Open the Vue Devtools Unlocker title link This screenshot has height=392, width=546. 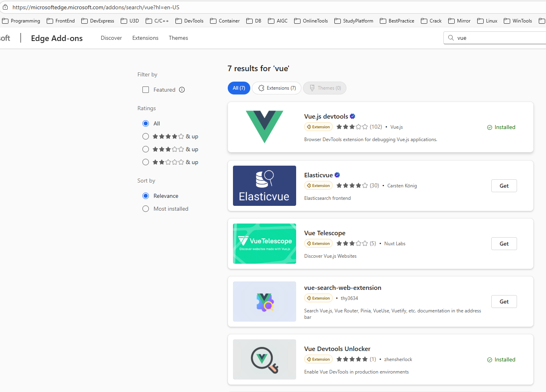(x=337, y=349)
